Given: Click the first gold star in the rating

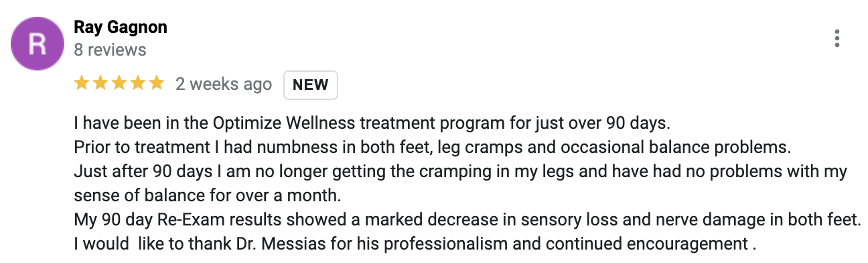Looking at the screenshot, I should [x=82, y=83].
